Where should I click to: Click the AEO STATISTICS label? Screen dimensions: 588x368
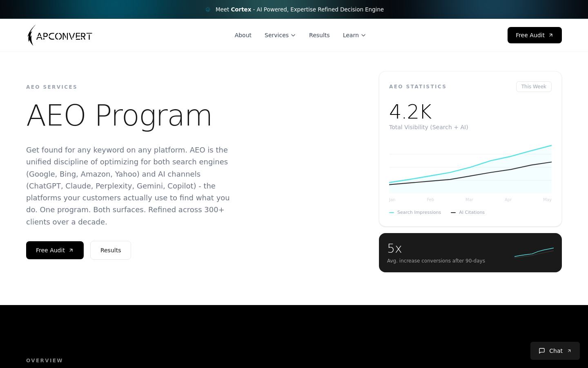coord(418,87)
